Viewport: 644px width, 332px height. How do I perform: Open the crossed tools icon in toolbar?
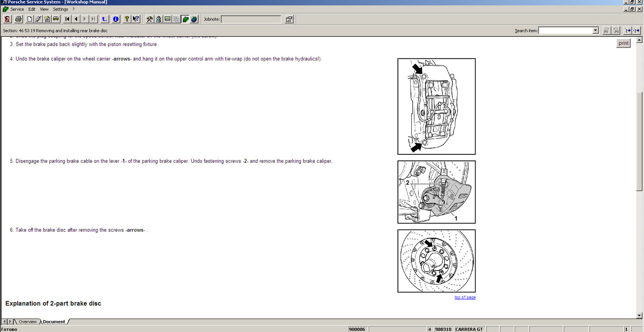(150, 19)
